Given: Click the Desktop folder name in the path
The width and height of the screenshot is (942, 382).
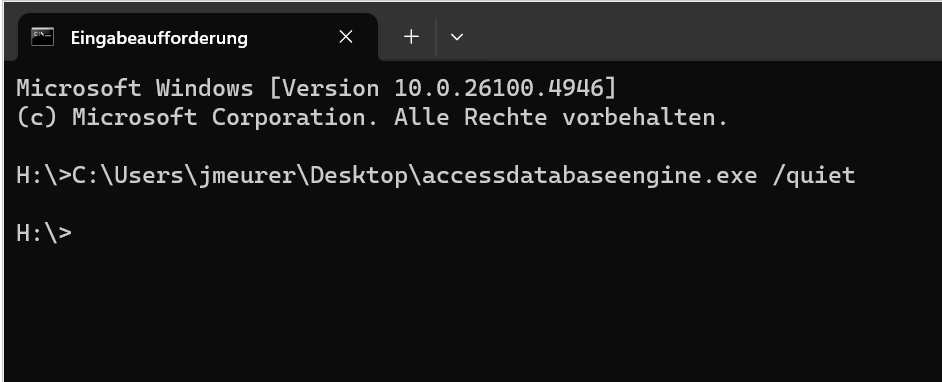Looking at the screenshot, I should pos(358,175).
